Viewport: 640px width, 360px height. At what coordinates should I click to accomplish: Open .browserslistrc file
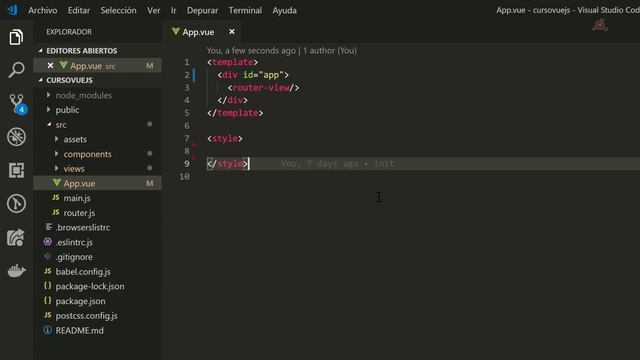82,227
